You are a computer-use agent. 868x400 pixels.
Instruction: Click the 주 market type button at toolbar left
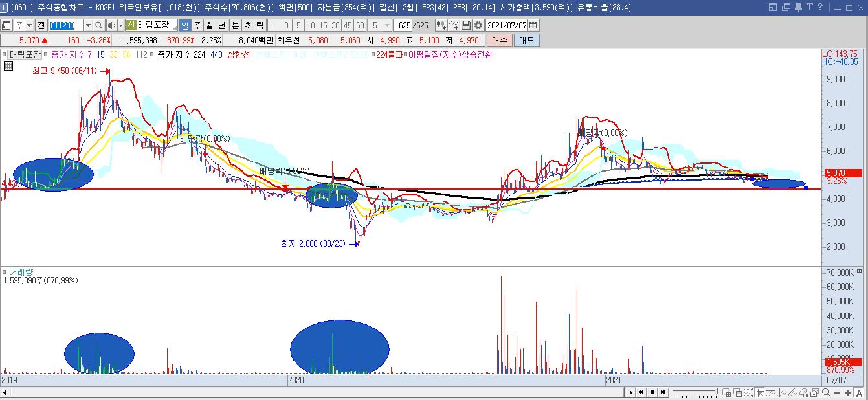18,25
